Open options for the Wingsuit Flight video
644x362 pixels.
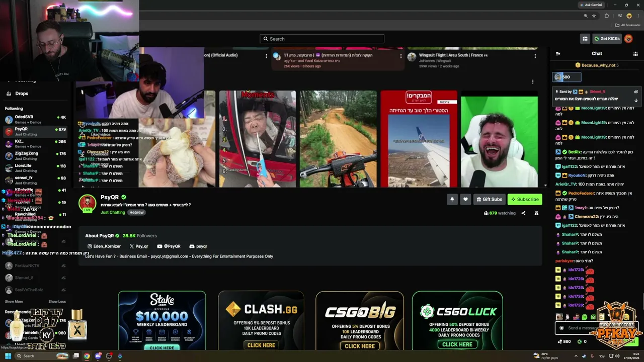coord(535,56)
